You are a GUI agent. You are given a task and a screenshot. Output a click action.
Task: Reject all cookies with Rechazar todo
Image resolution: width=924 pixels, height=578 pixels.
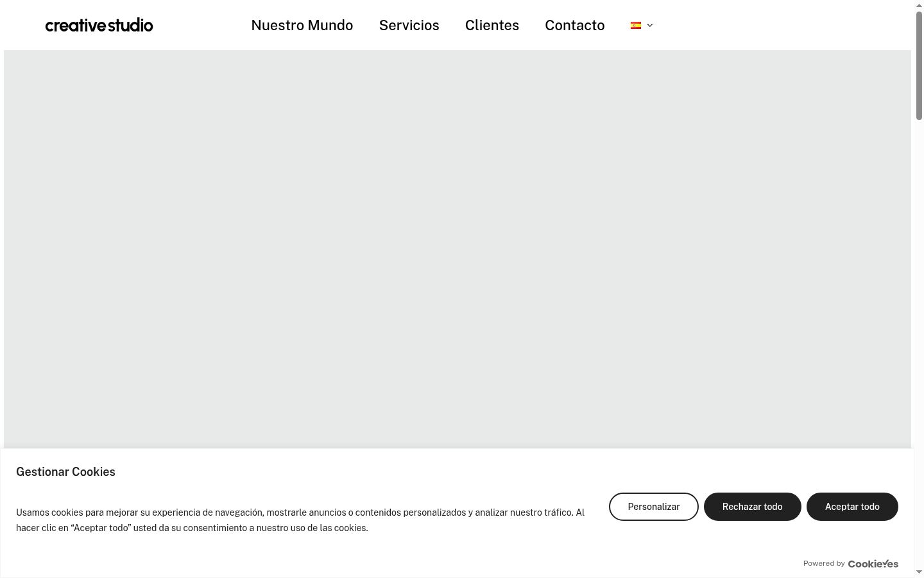tap(753, 507)
